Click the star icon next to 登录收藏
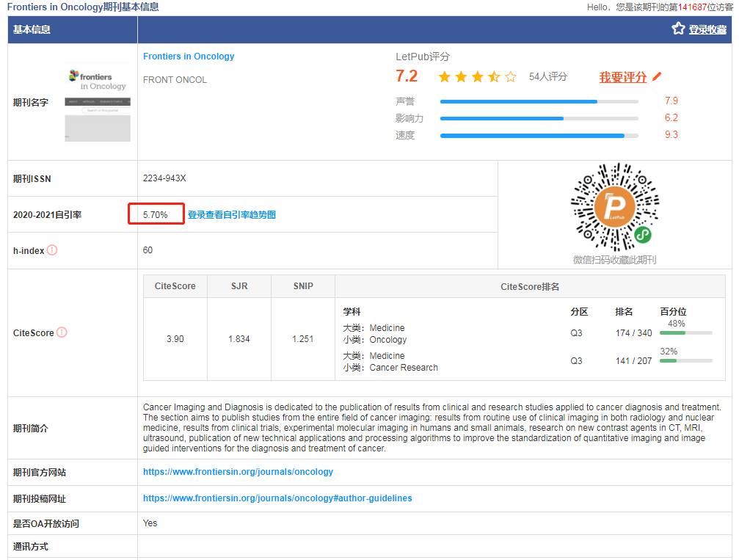This screenshot has width=739, height=560. pyautogui.click(x=678, y=29)
